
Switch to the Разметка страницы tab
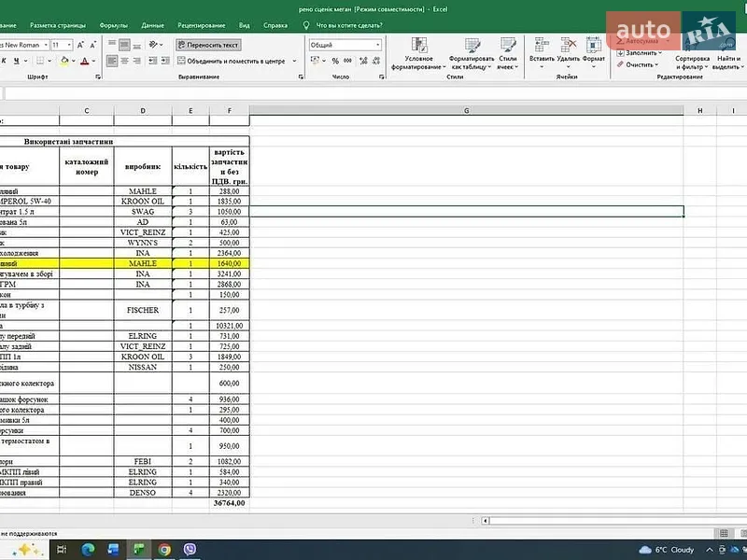pyautogui.click(x=58, y=25)
